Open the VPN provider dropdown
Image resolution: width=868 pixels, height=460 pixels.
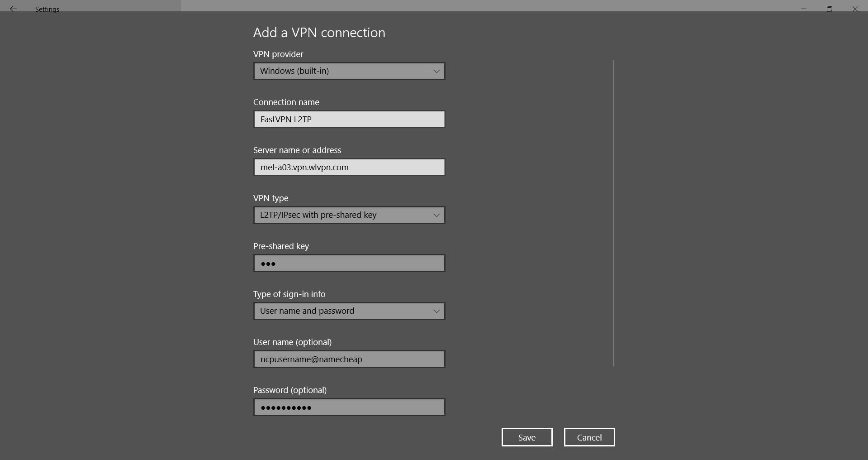click(349, 71)
